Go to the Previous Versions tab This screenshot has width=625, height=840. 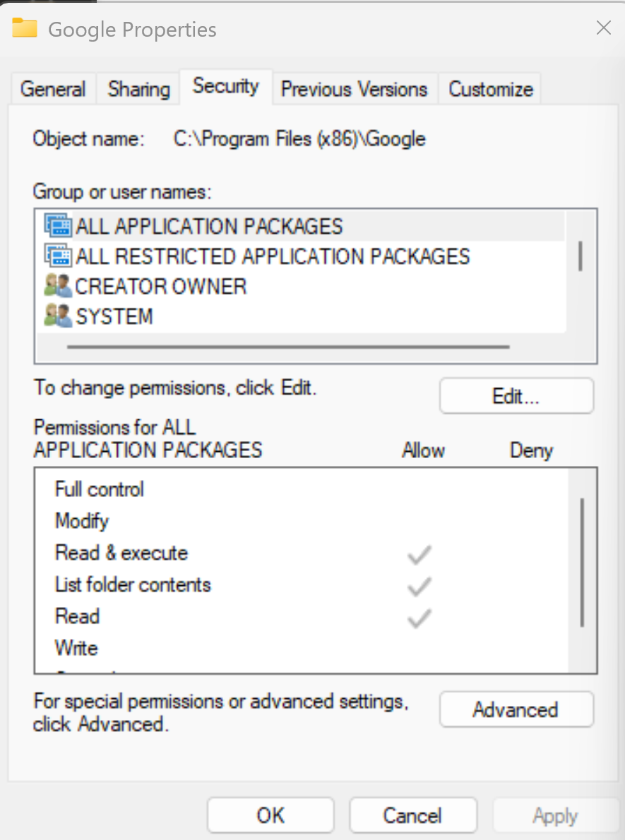click(x=355, y=89)
